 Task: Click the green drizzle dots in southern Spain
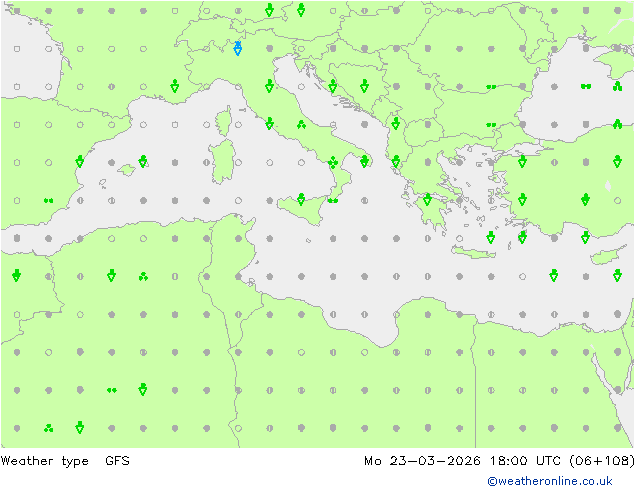point(49,201)
